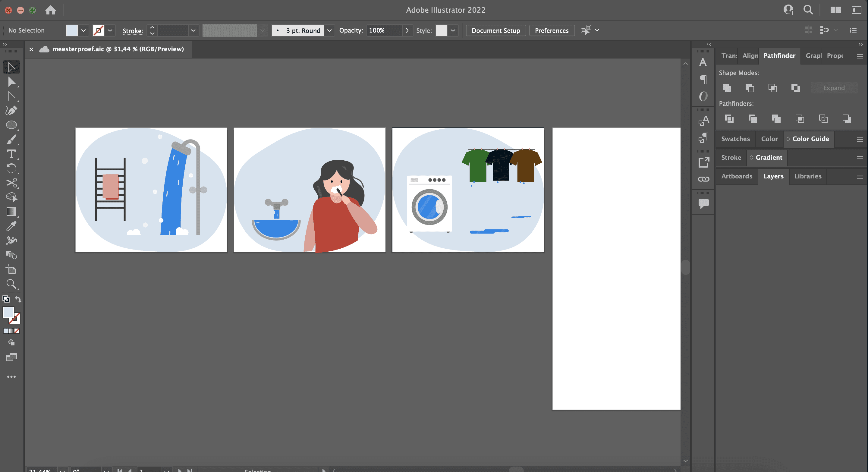This screenshot has width=868, height=472.
Task: Toggle default fill and stroke
Action: (x=6, y=299)
